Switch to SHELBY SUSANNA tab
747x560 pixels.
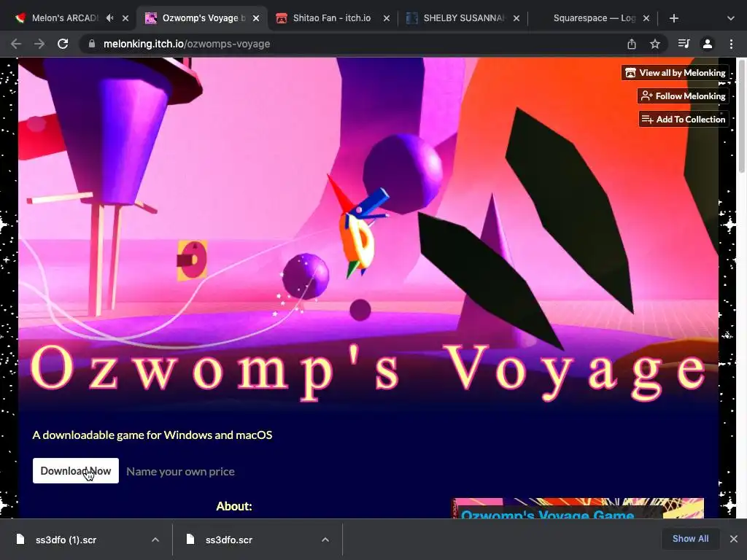(462, 18)
